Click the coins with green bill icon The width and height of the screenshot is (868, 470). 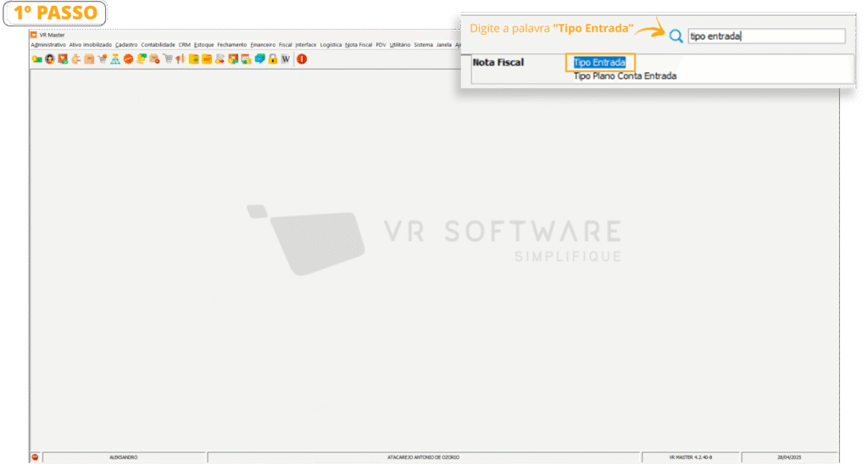pos(142,59)
